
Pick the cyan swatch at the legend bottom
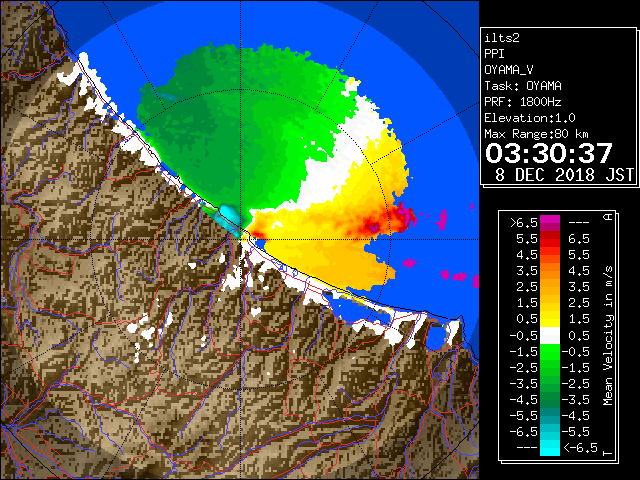[x=550, y=447]
